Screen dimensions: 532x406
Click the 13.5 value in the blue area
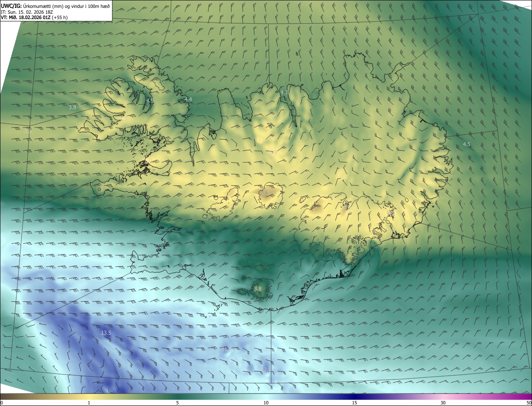point(106,333)
